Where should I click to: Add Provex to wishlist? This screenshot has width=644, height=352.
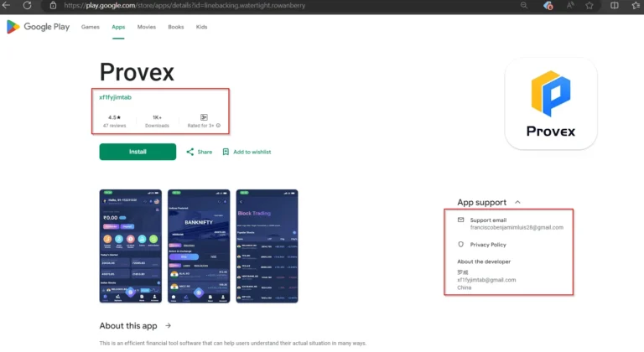pyautogui.click(x=247, y=152)
